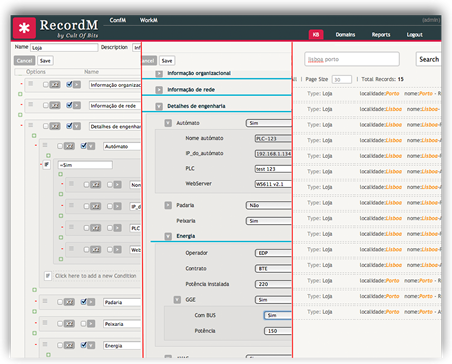Click the green plus below the Peixaria definition row
The height and width of the screenshot is (364, 452).
(x=34, y=333)
